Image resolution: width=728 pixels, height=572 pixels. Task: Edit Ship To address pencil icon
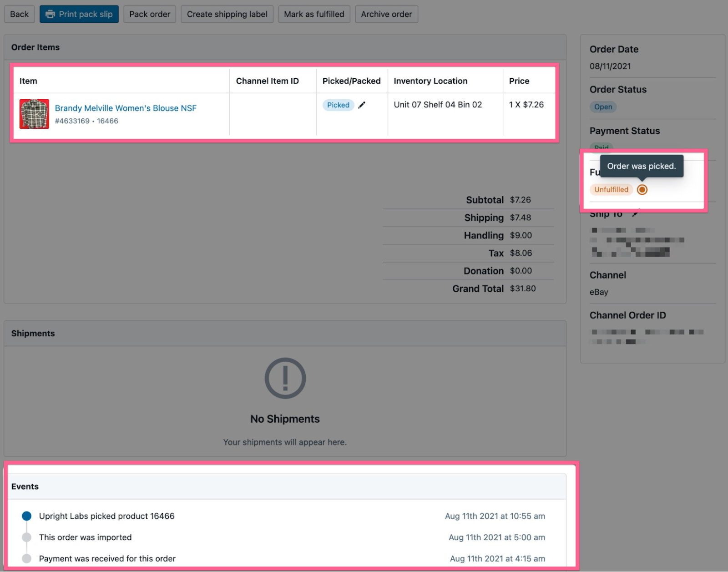tap(635, 214)
